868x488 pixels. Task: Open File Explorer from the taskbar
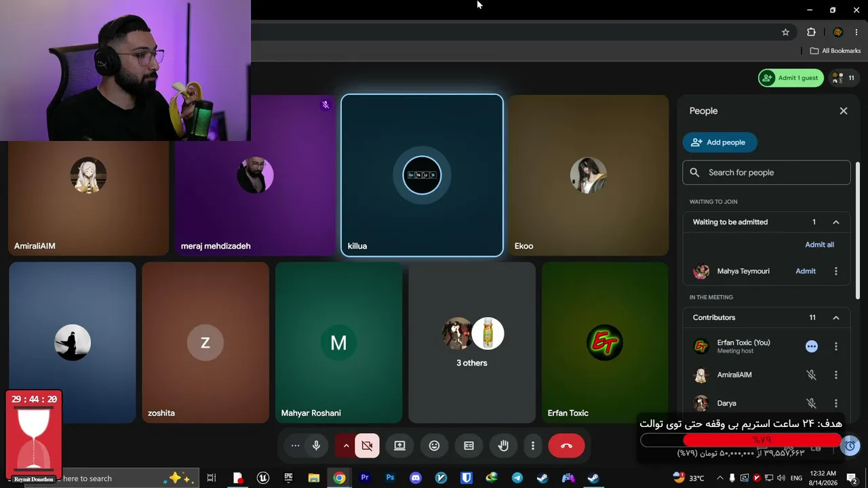313,478
